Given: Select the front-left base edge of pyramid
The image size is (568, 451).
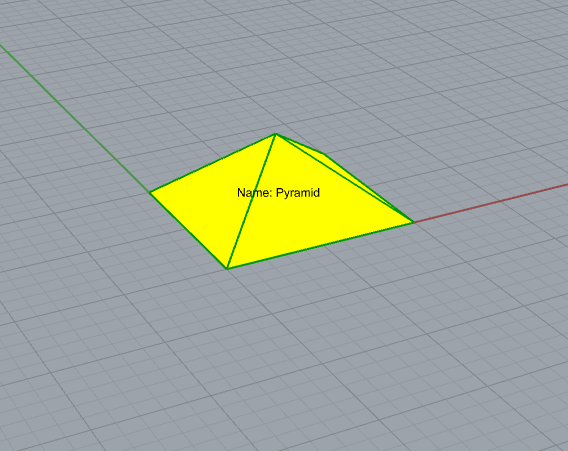Looking at the screenshot, I should 188,231.
